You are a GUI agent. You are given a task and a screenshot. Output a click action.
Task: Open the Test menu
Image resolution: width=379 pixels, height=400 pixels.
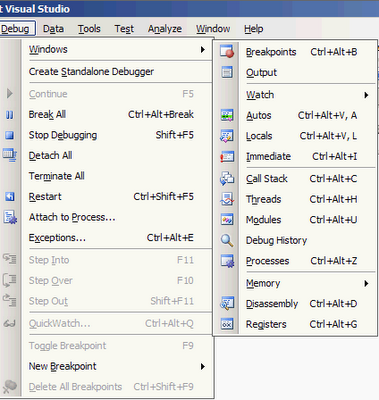[x=124, y=29]
